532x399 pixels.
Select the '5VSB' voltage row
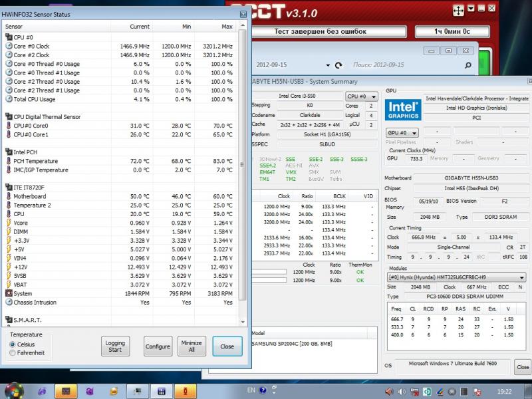click(x=119, y=276)
